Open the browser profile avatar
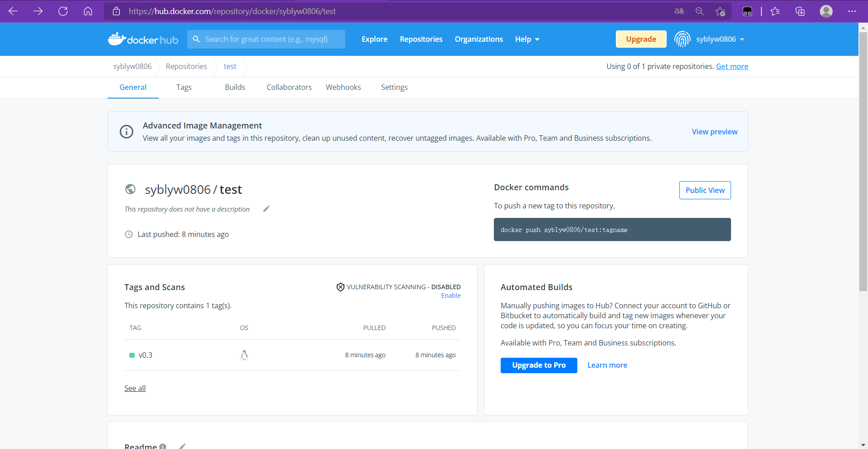868x449 pixels. pyautogui.click(x=826, y=11)
